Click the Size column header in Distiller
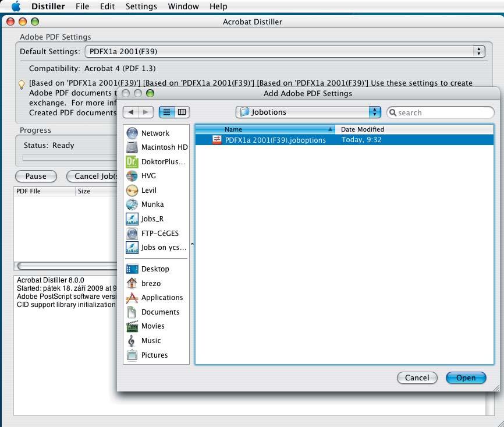 coord(97,191)
